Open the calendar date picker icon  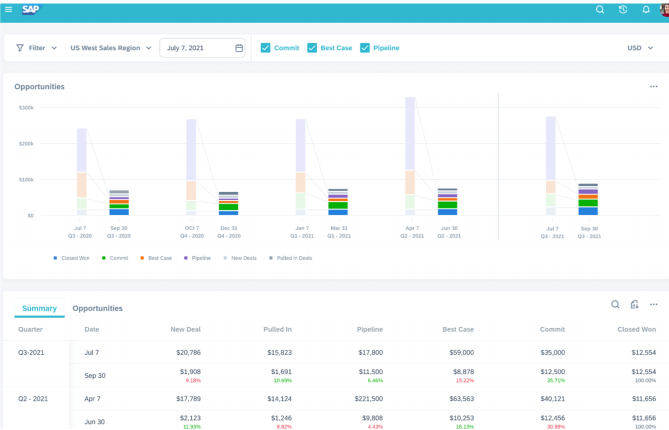[x=239, y=48]
